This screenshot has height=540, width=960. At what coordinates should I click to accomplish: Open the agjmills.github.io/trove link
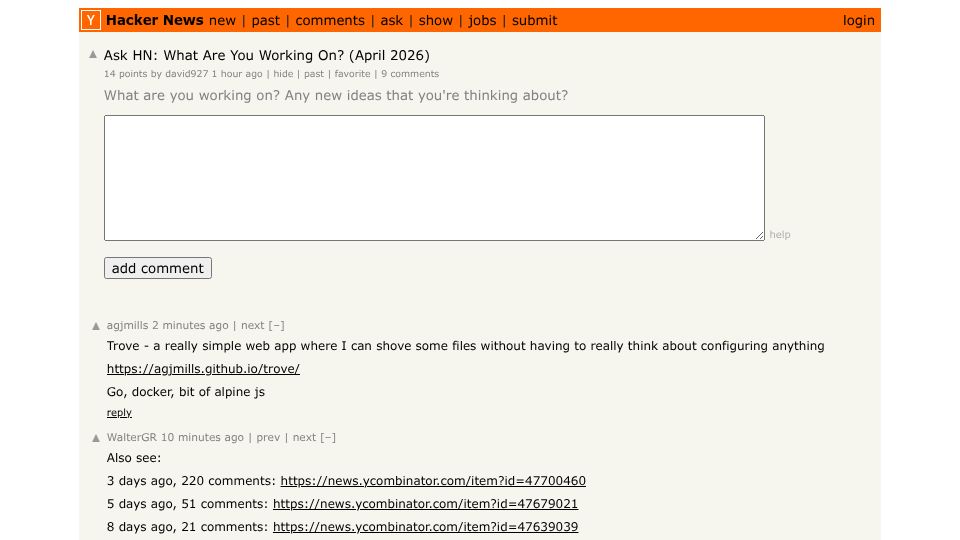(203, 369)
